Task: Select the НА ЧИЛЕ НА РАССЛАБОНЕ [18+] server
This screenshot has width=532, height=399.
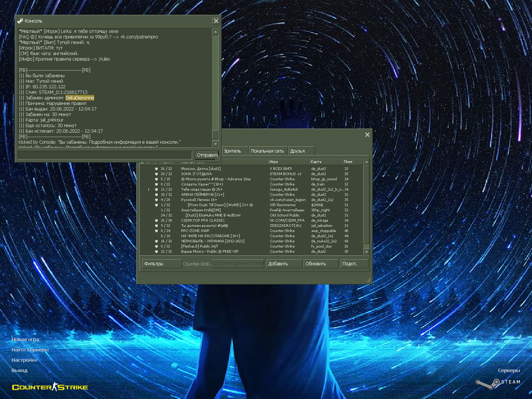Action: tap(251, 236)
